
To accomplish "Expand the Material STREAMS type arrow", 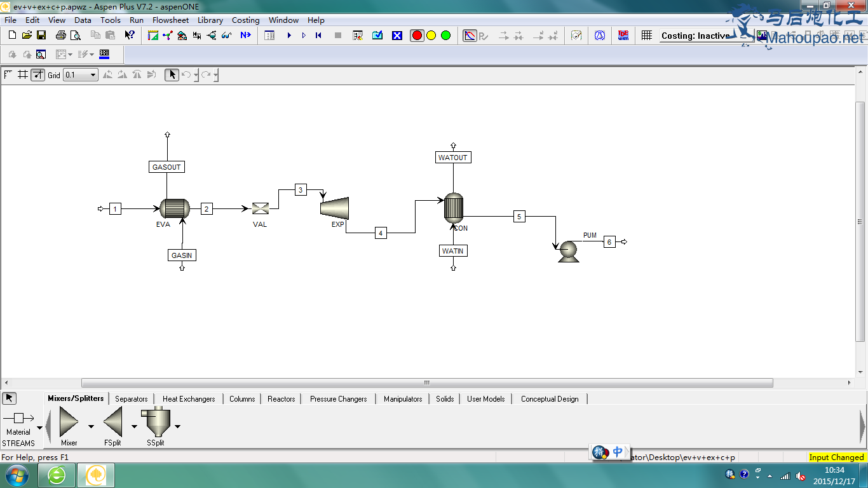I will 39,428.
